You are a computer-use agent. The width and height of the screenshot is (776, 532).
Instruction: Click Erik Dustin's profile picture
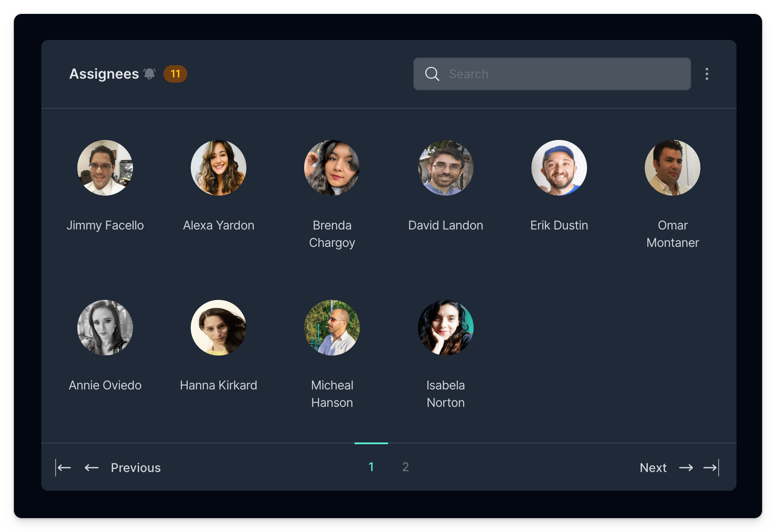point(559,168)
